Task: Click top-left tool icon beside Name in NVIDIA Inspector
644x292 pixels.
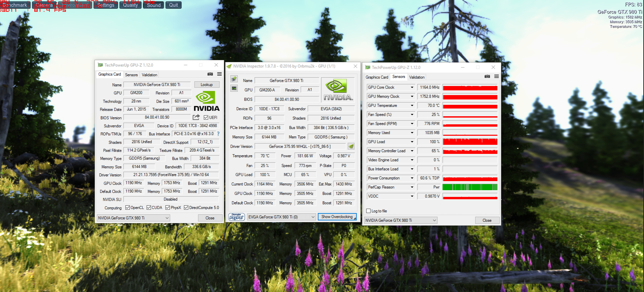Action: 234,79
